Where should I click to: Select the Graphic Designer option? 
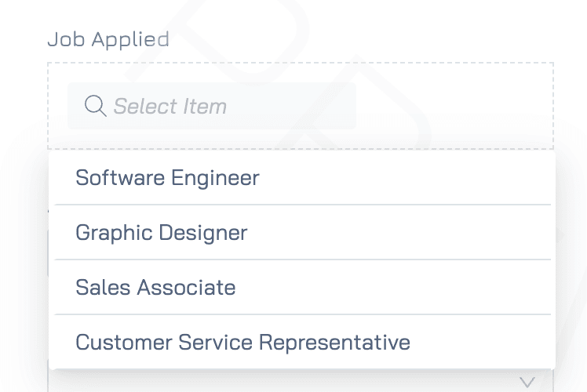click(x=302, y=232)
